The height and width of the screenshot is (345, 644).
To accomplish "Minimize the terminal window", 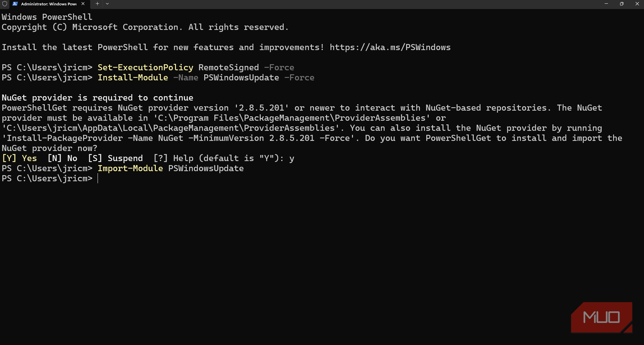I will pos(606,4).
